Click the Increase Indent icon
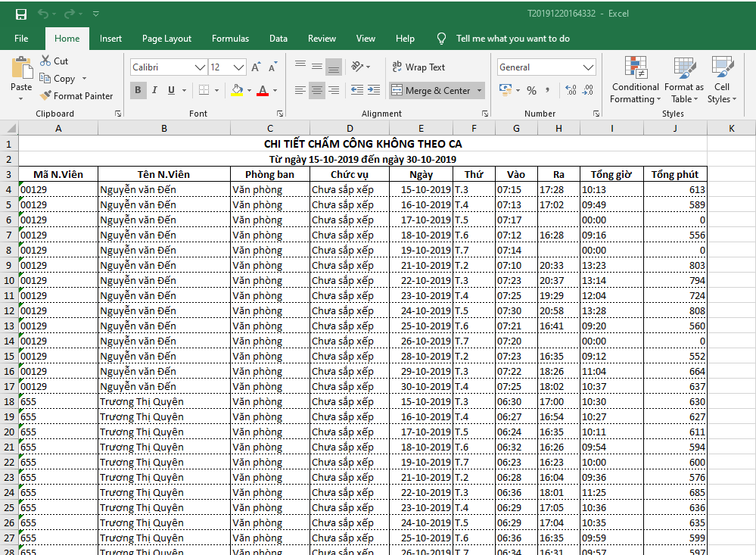 (372, 90)
